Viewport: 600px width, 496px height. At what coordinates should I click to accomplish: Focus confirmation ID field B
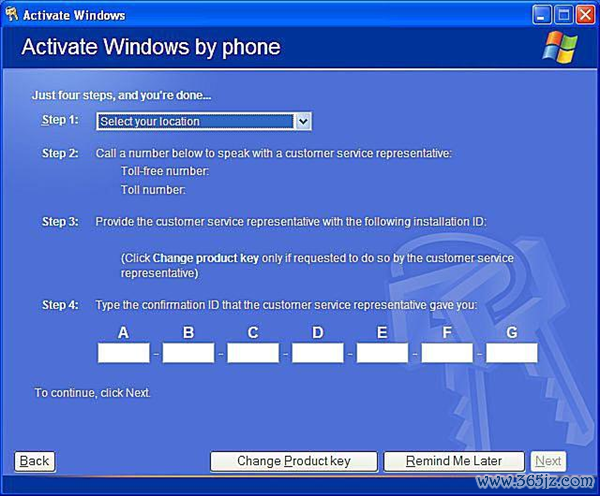[x=188, y=352]
